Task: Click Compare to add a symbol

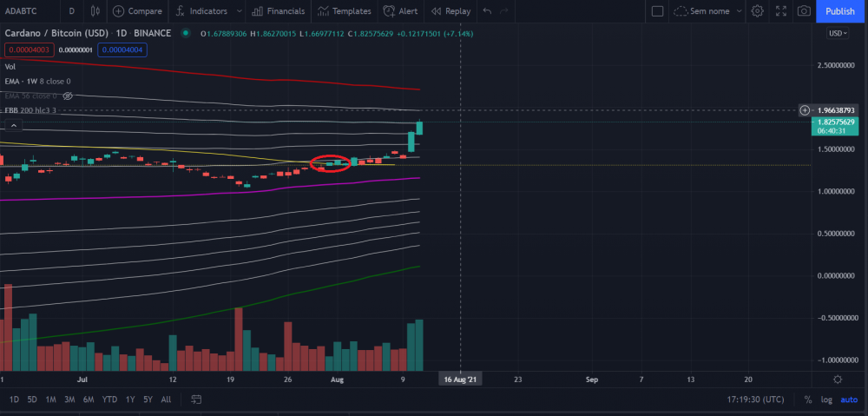Action: pyautogui.click(x=137, y=11)
